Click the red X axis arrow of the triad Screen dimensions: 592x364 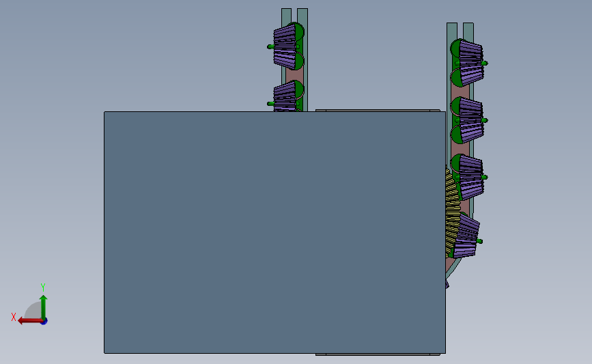[30, 321]
